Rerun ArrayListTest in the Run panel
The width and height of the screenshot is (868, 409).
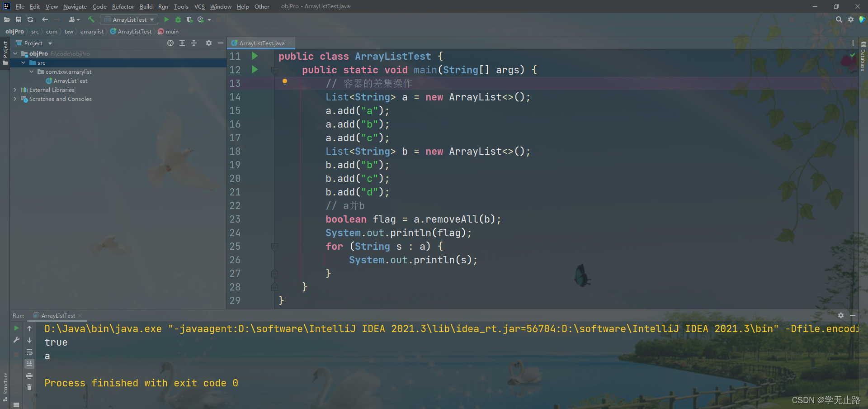(x=16, y=328)
